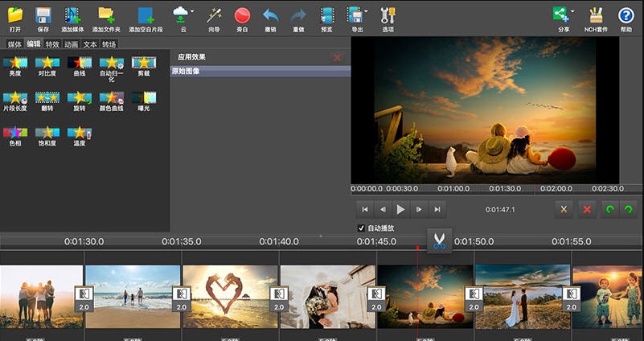
Task: Click the 添加媒体 add media icon
Action: (72, 15)
